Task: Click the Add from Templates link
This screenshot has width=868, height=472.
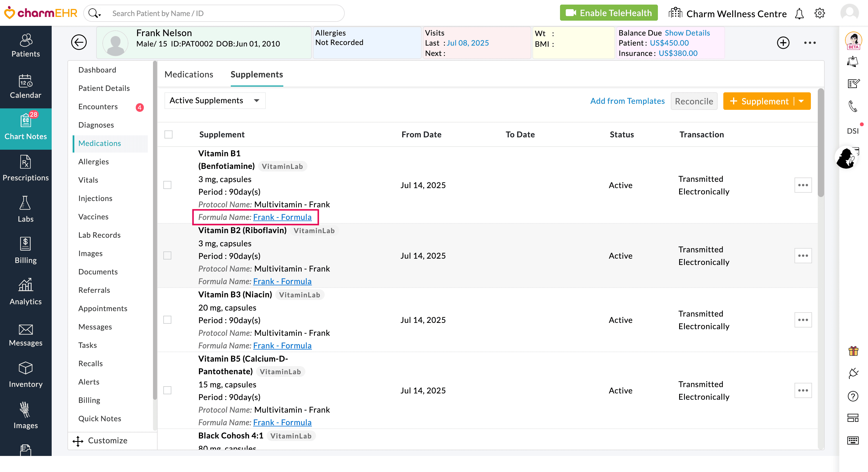Action: click(x=627, y=101)
